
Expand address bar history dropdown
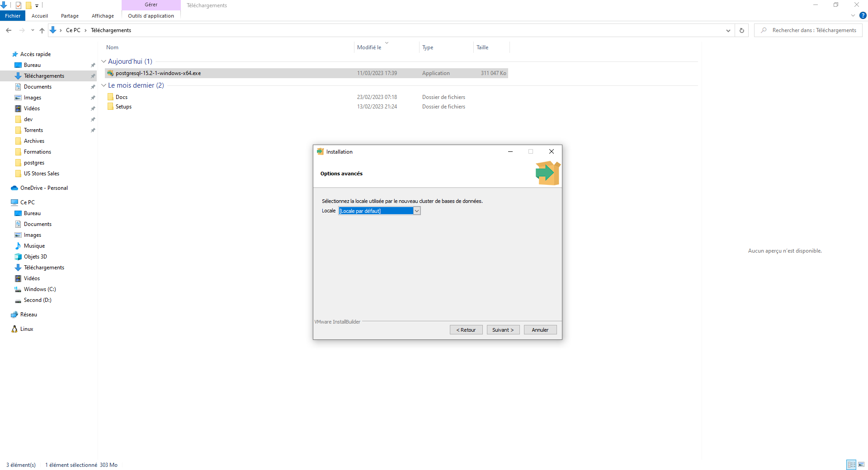click(x=728, y=30)
